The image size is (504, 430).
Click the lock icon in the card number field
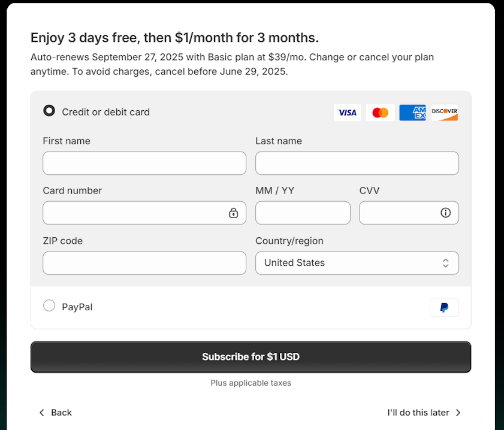point(233,213)
